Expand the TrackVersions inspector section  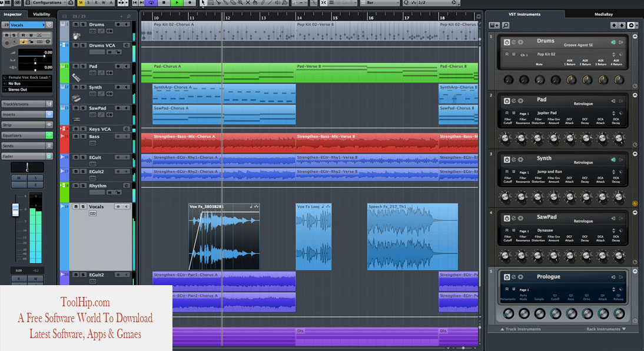click(x=23, y=103)
